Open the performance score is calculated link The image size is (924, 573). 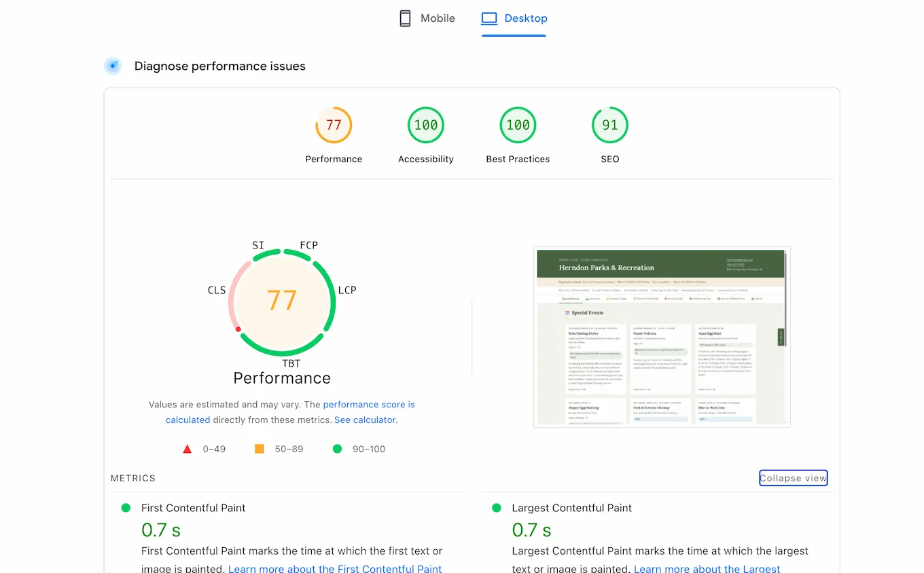point(370,404)
